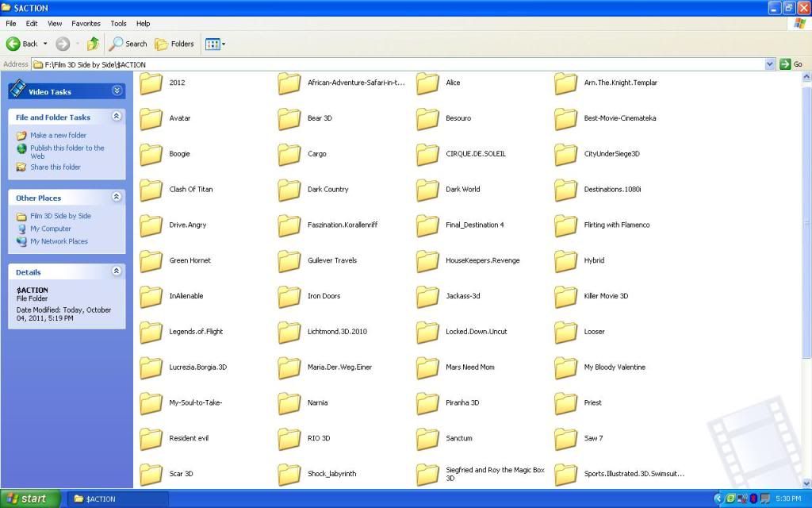Select the 2012 folder icon
812x508 pixels.
click(x=151, y=83)
